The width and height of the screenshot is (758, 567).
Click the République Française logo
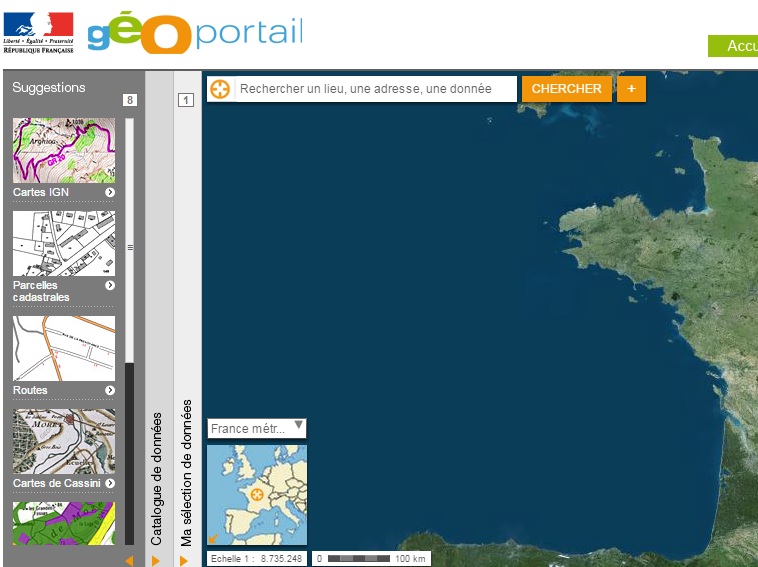[39, 33]
